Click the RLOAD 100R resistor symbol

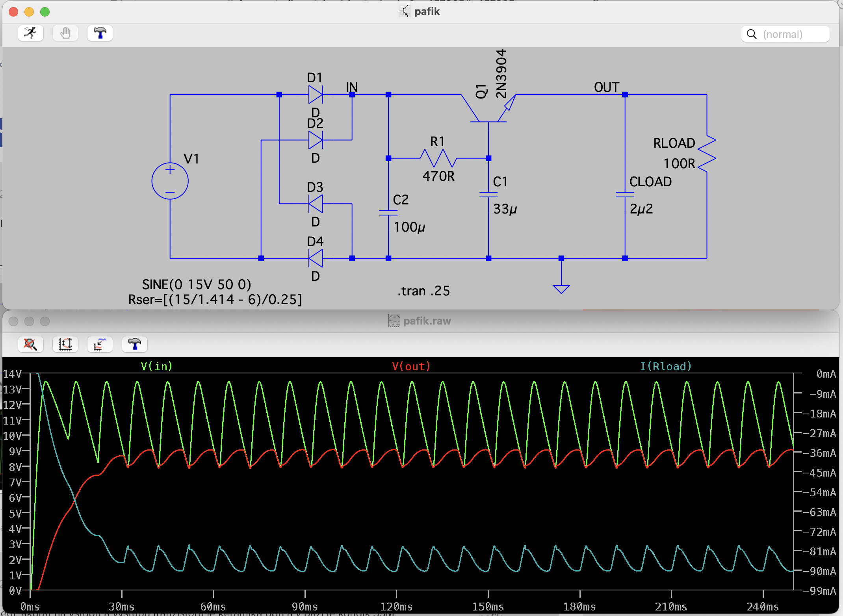pyautogui.click(x=707, y=154)
